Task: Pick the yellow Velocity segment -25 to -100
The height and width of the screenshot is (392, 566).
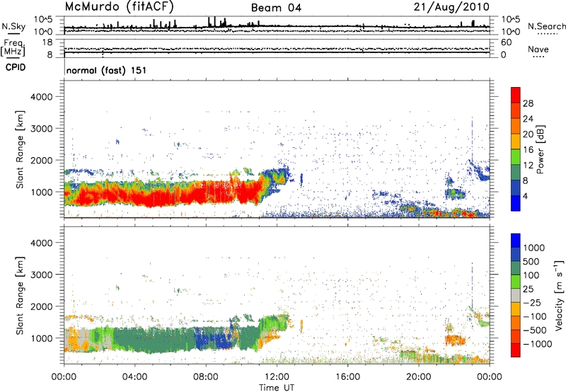Action: pyautogui.click(x=516, y=309)
